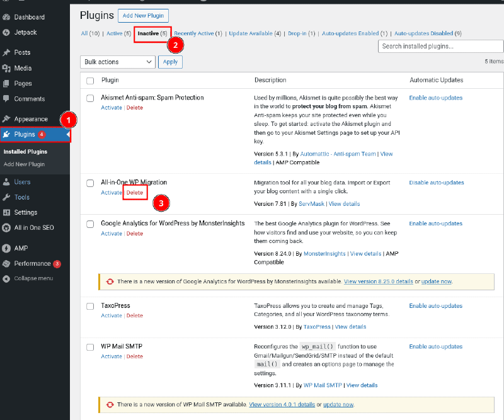The width and height of the screenshot is (504, 420).
Task: Open the Bulk actions dropdown
Action: pyautogui.click(x=118, y=62)
